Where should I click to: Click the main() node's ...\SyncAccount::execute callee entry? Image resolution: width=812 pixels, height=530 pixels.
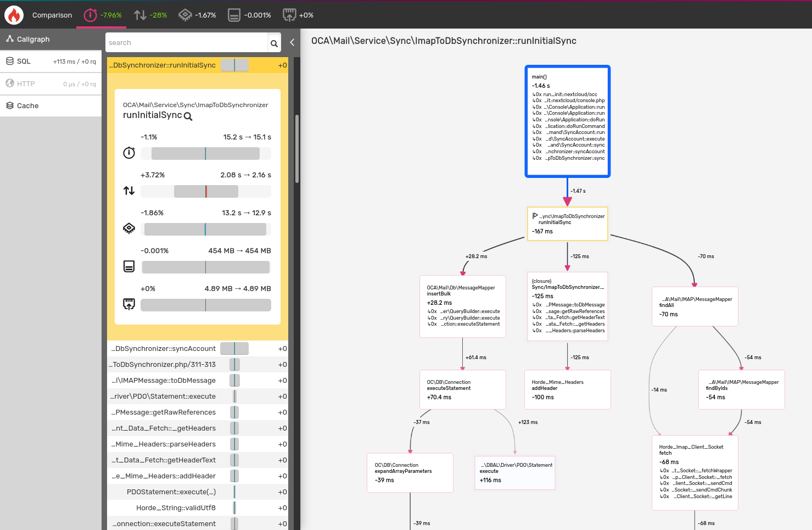(569, 139)
